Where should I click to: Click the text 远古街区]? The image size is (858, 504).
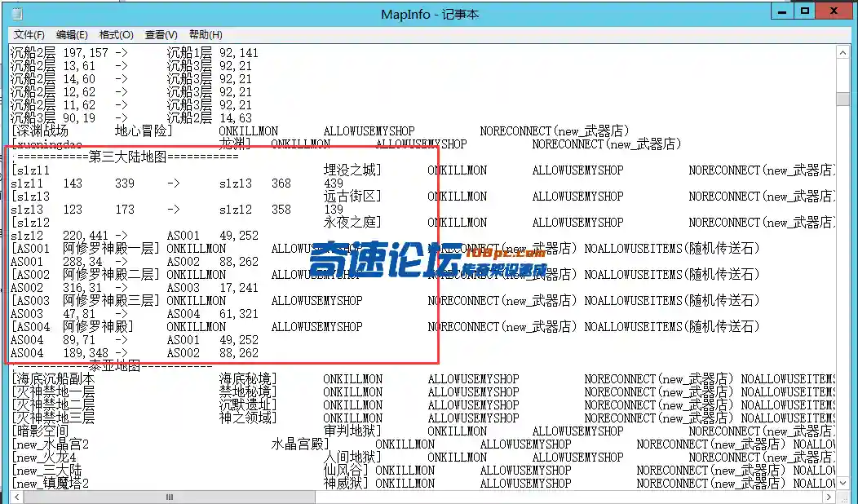tap(352, 197)
